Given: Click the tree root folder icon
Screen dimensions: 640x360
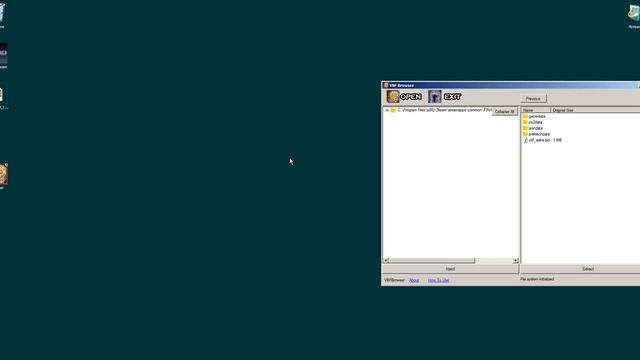Looking at the screenshot, I should click(393, 110).
